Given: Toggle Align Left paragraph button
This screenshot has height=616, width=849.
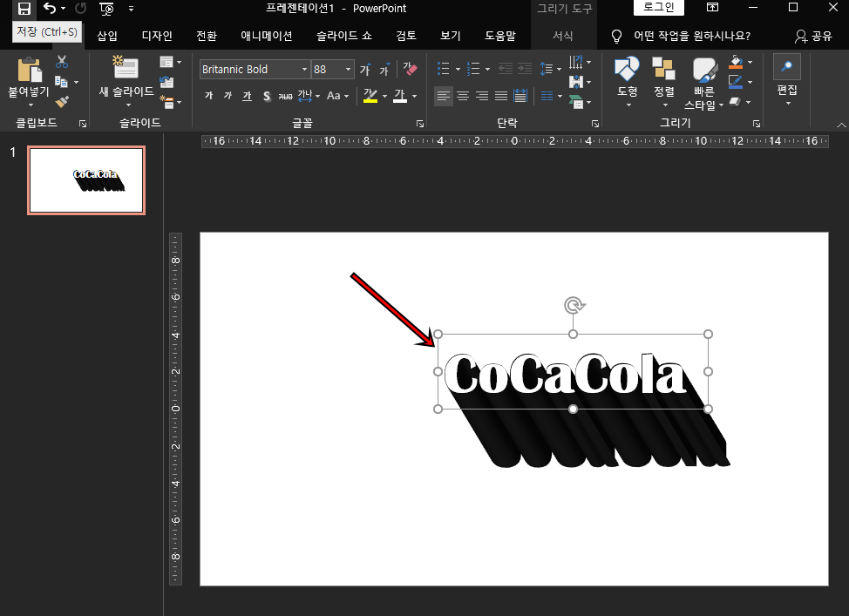Looking at the screenshot, I should (444, 97).
